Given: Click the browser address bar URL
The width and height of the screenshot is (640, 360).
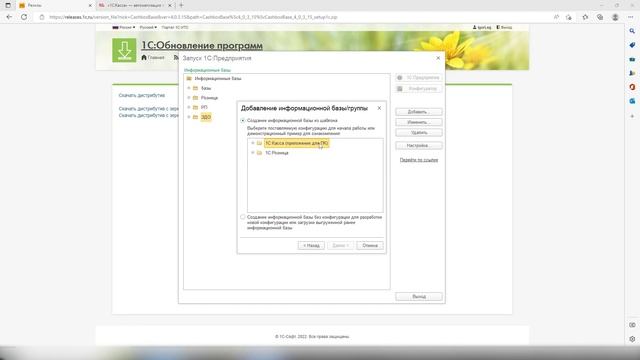Looking at the screenshot, I should click(193, 17).
